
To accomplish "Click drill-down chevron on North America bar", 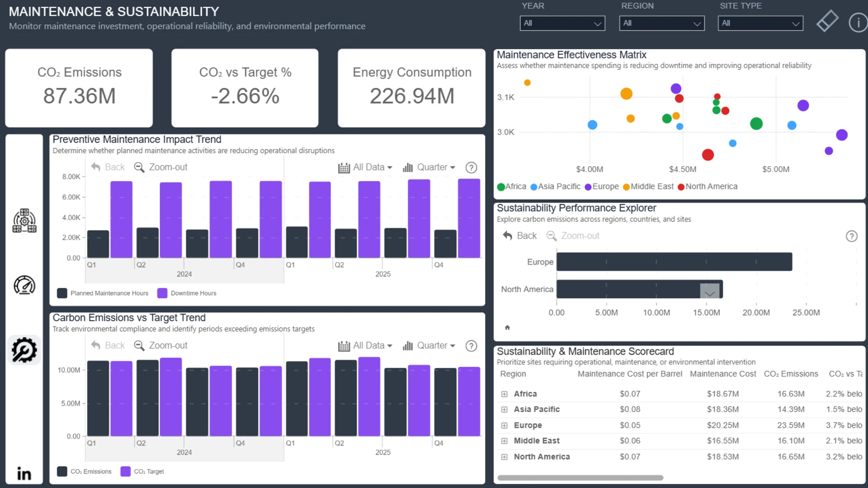I will (709, 291).
